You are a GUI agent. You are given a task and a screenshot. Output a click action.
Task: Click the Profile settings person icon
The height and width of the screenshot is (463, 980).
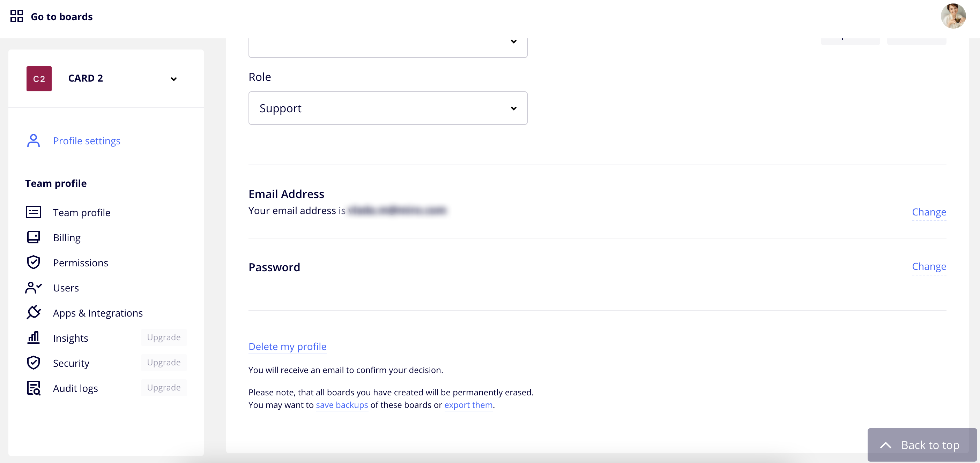34,141
